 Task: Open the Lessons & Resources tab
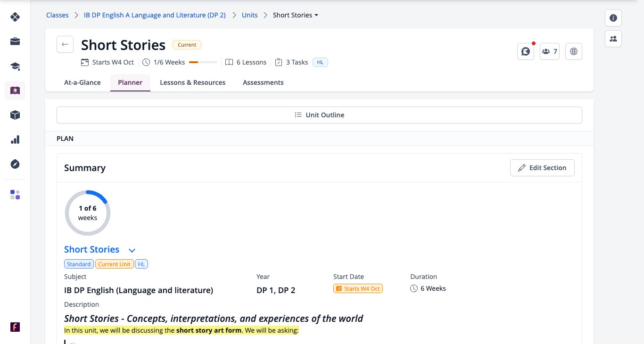(192, 82)
